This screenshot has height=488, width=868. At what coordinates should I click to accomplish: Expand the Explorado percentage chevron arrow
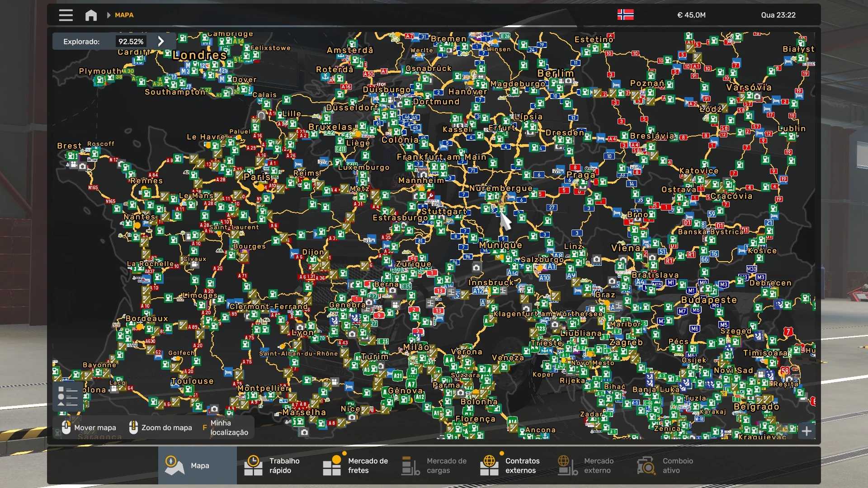pos(161,41)
